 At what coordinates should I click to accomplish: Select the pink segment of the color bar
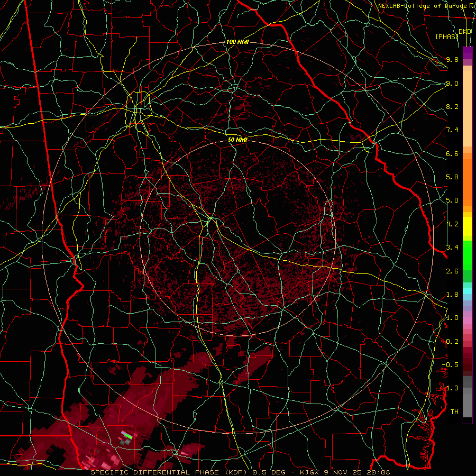click(467, 321)
